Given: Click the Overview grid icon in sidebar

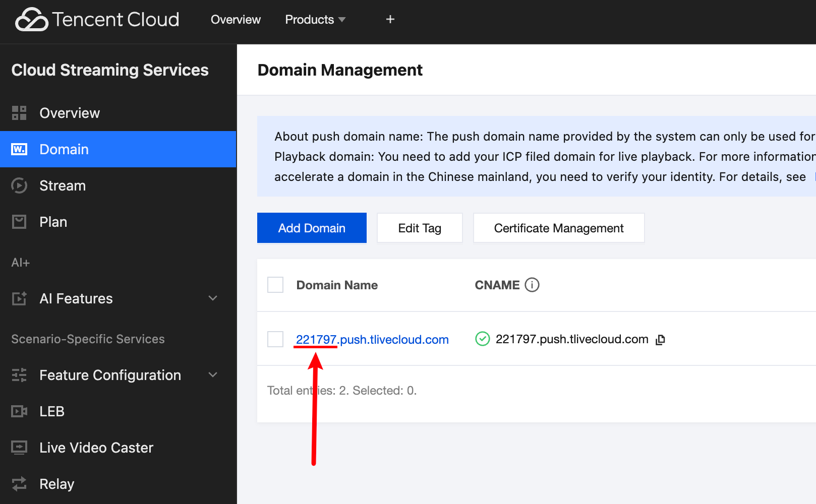Looking at the screenshot, I should [x=19, y=113].
